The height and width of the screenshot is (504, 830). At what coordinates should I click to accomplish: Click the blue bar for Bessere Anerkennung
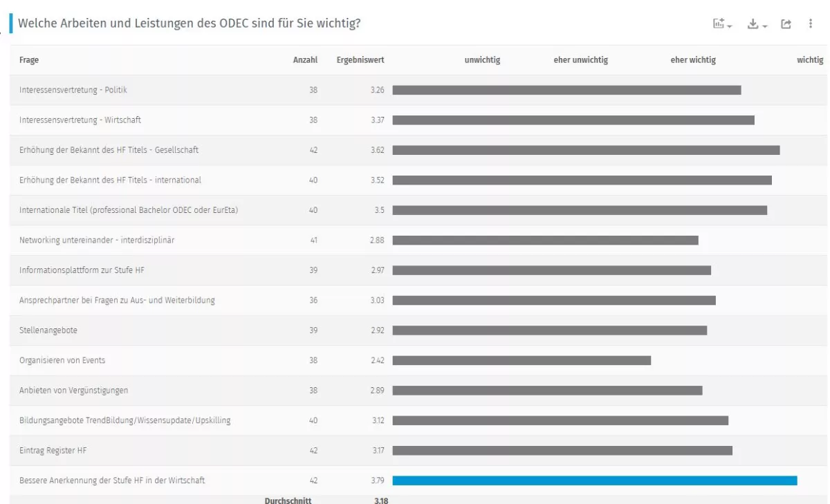[x=594, y=480]
